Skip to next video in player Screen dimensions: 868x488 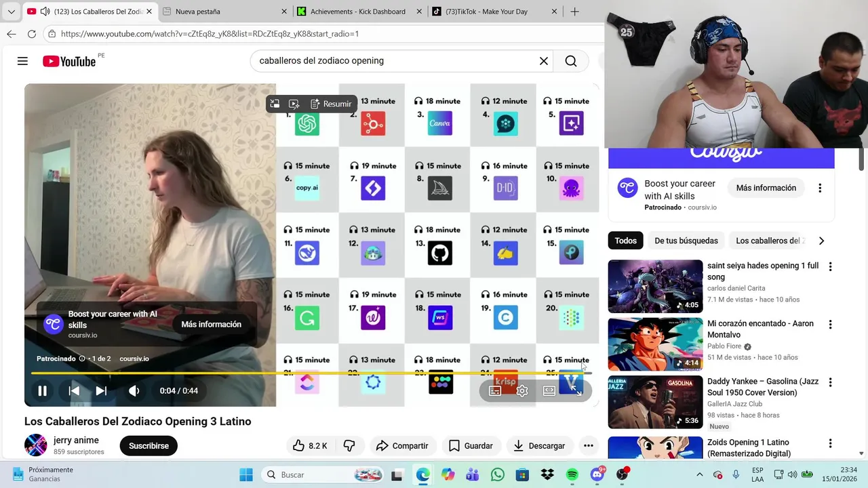[x=101, y=390]
